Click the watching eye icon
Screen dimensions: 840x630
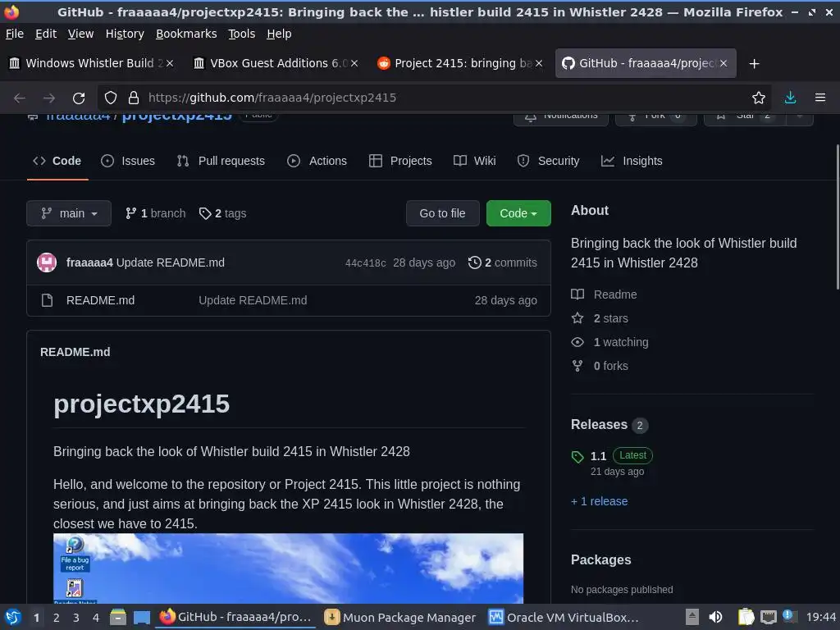click(x=577, y=342)
